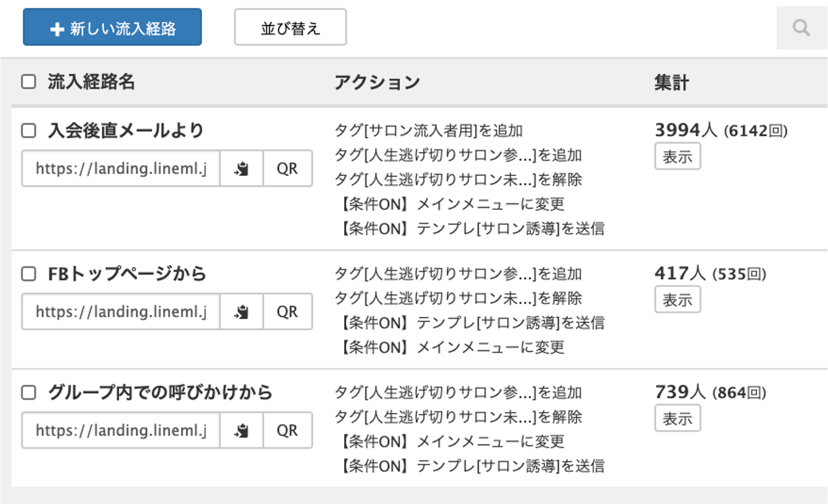Open the 並び替え sort button
828x504 pixels.
tap(290, 27)
